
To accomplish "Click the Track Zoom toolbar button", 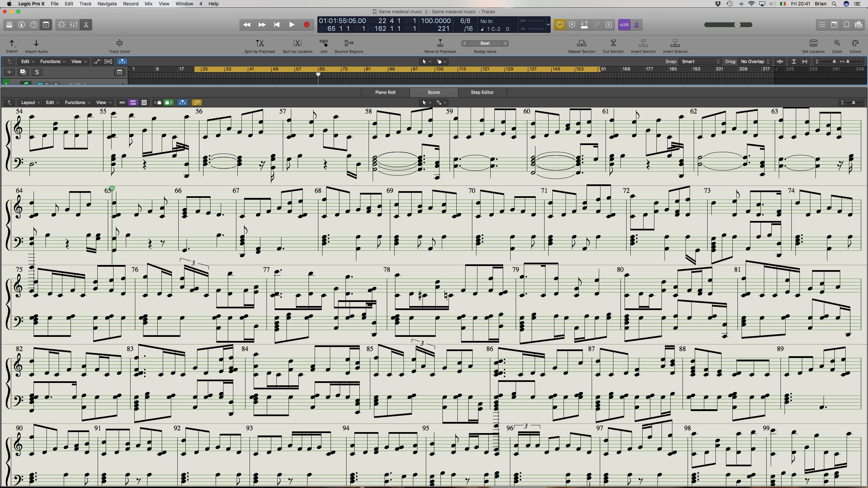I will pos(119,46).
